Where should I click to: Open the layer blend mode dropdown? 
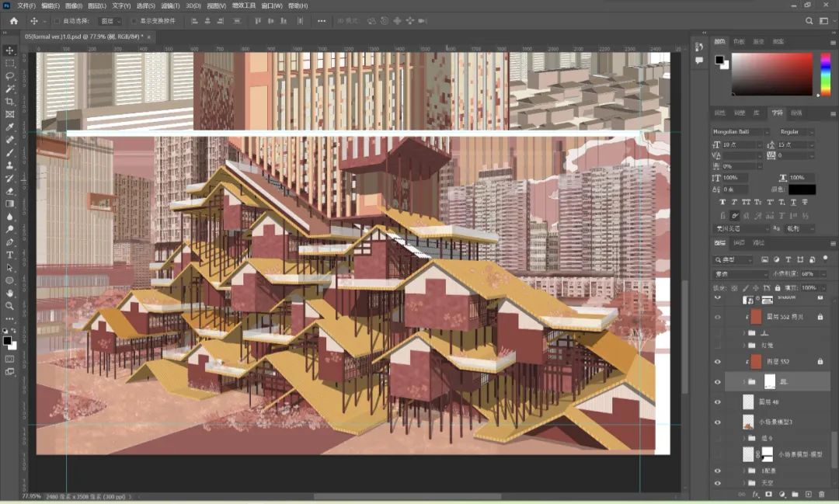click(740, 273)
